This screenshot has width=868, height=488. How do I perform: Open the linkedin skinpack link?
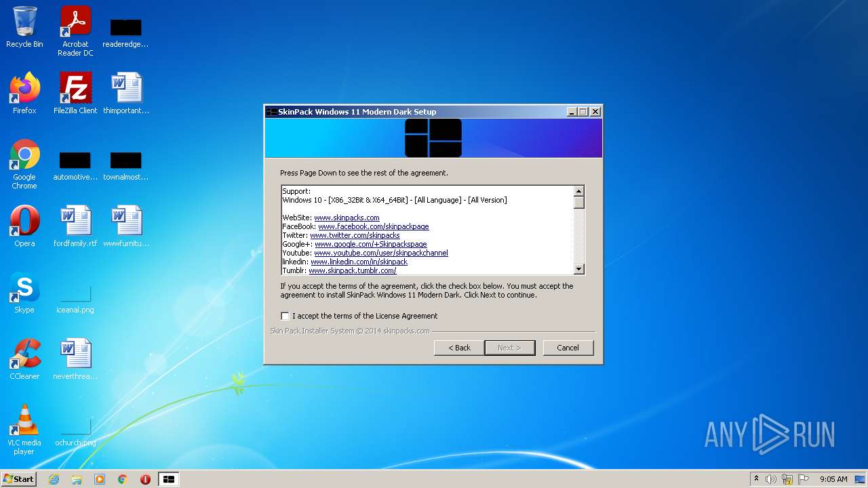point(359,262)
